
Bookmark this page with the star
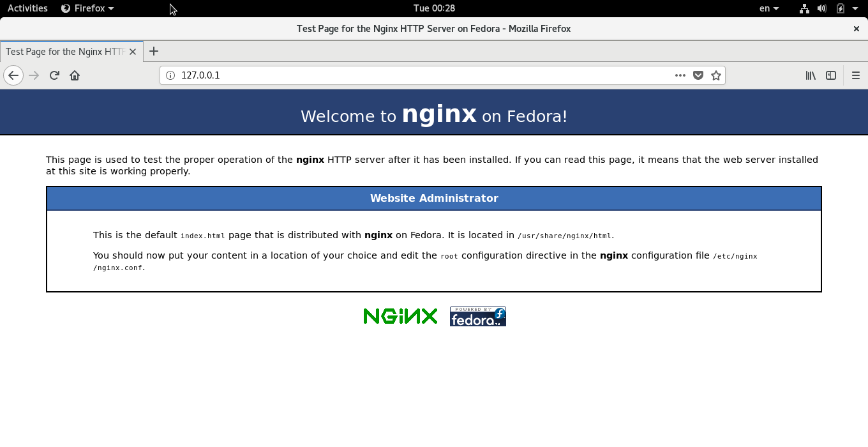[716, 75]
